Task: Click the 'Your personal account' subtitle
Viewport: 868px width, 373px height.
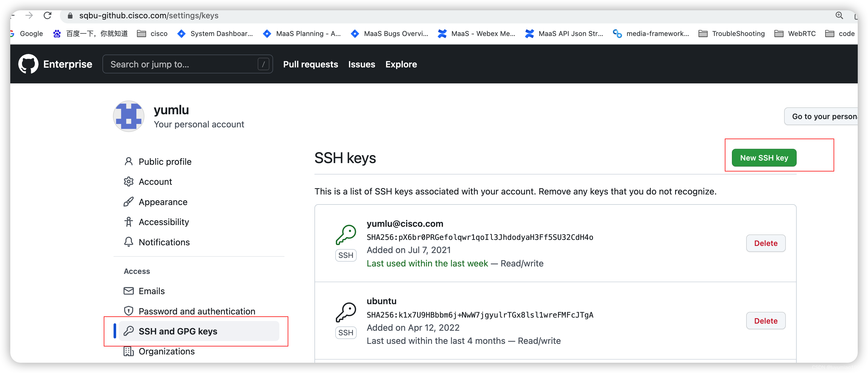Action: tap(199, 124)
